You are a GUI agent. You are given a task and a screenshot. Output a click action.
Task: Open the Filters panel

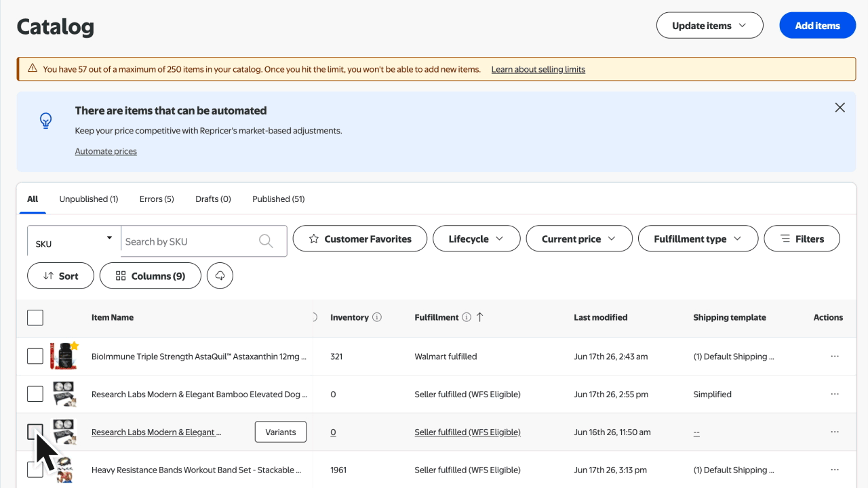pyautogui.click(x=802, y=239)
